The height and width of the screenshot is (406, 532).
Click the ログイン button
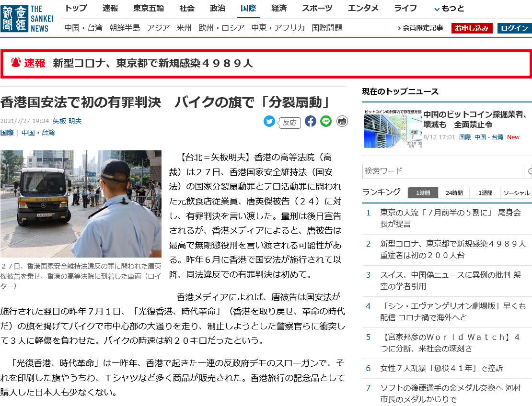(514, 28)
